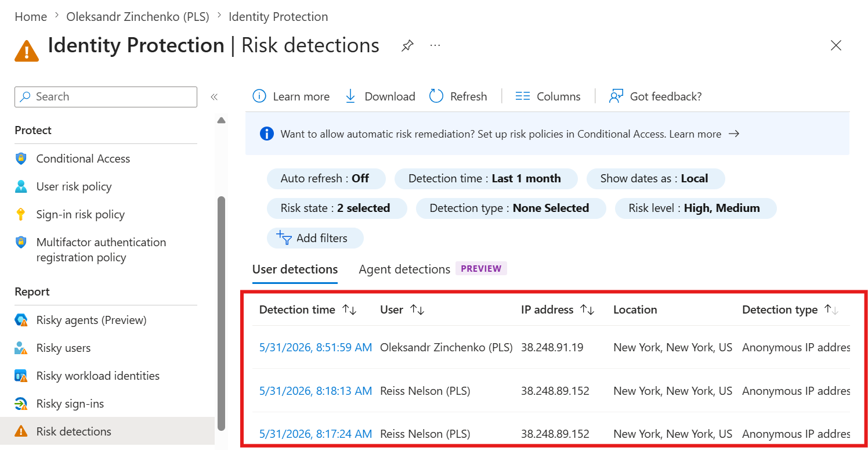Click Multifactor authentication policy shield icon
This screenshot has width=868, height=450.
[x=21, y=242]
